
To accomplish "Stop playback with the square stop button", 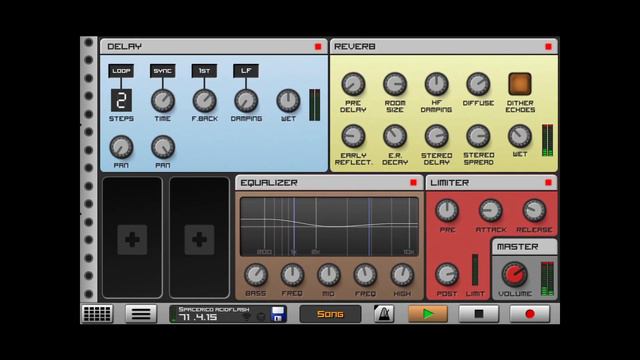I will pyautogui.click(x=479, y=314).
